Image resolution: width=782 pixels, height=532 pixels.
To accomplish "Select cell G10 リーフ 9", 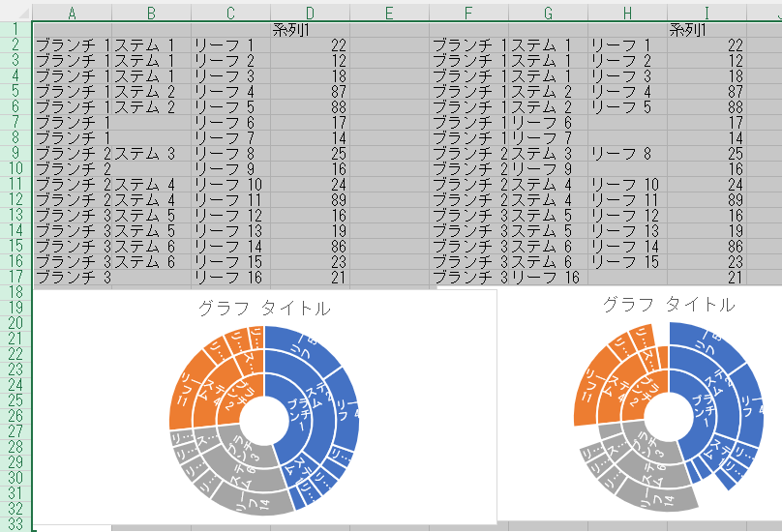I will click(x=548, y=169).
